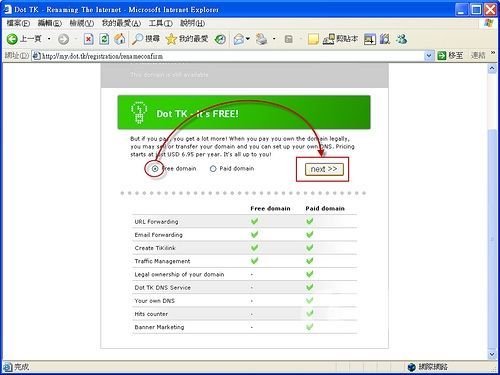Open the 編輯(E) Edit menu

[x=50, y=23]
